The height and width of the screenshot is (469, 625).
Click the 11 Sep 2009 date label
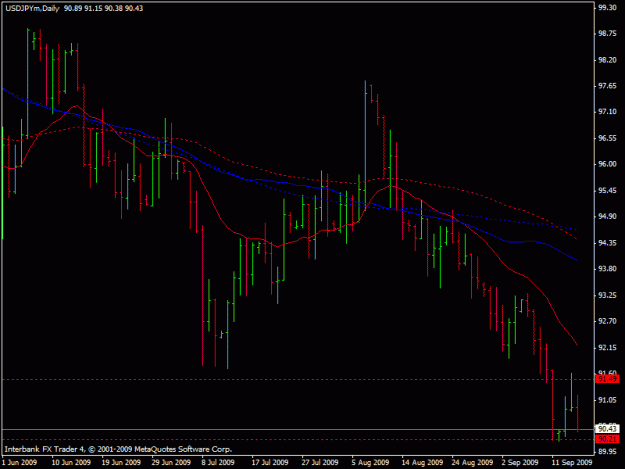[x=572, y=462]
